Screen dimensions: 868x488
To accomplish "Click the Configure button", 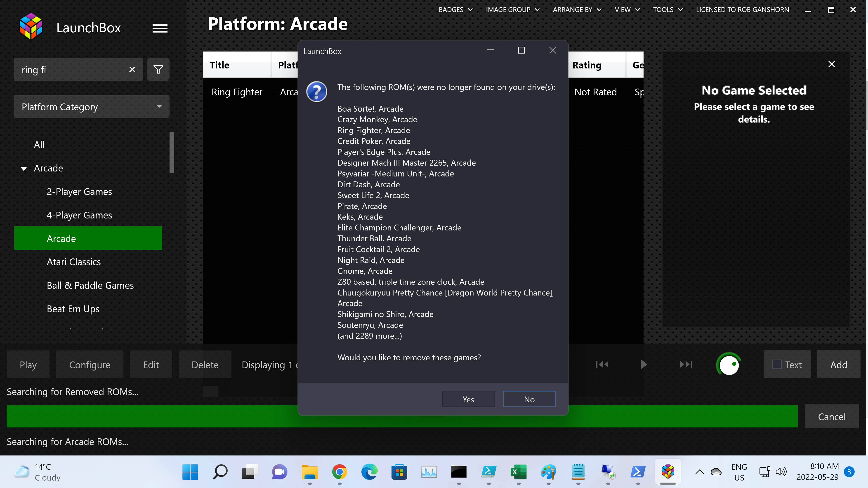I will [90, 364].
